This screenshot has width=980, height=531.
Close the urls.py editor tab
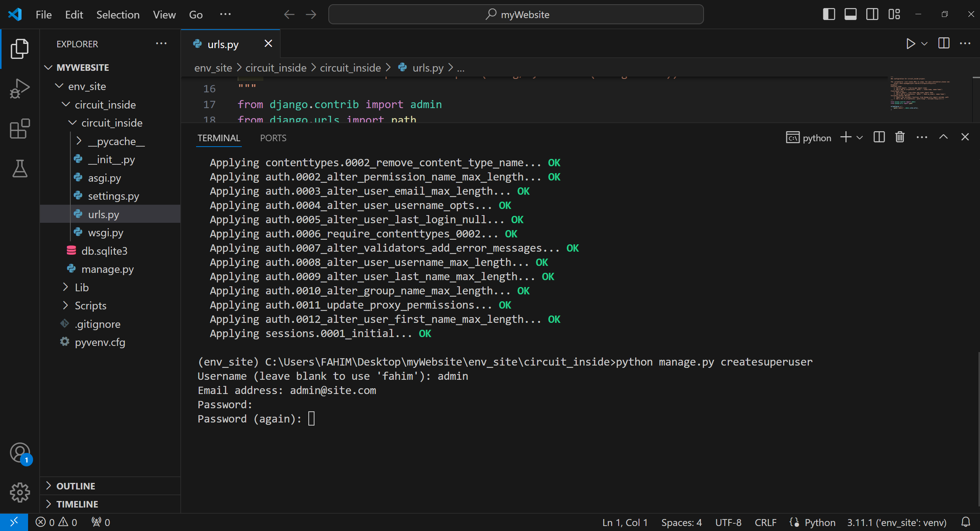pyautogui.click(x=268, y=43)
